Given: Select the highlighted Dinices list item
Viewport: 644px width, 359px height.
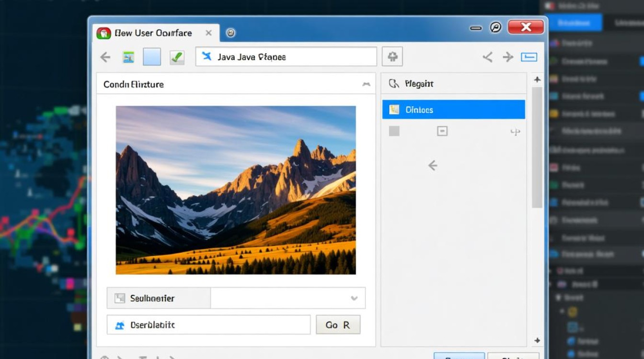Looking at the screenshot, I should click(453, 110).
